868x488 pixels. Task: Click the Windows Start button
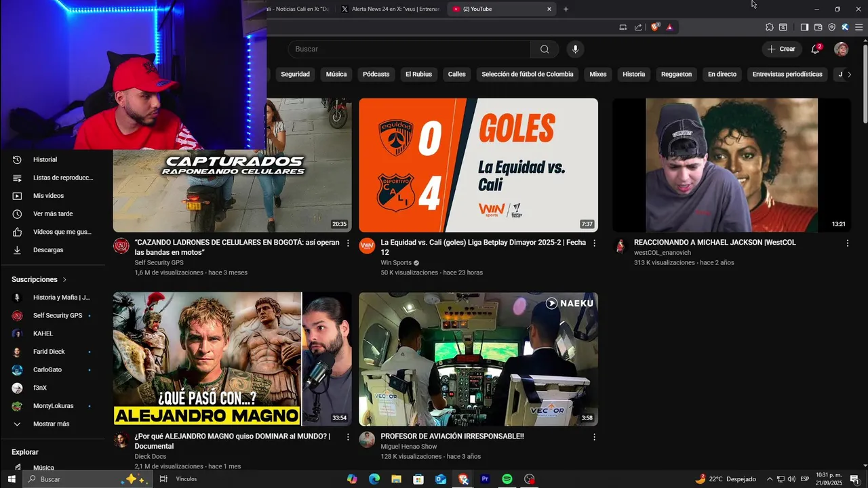pos(12,479)
